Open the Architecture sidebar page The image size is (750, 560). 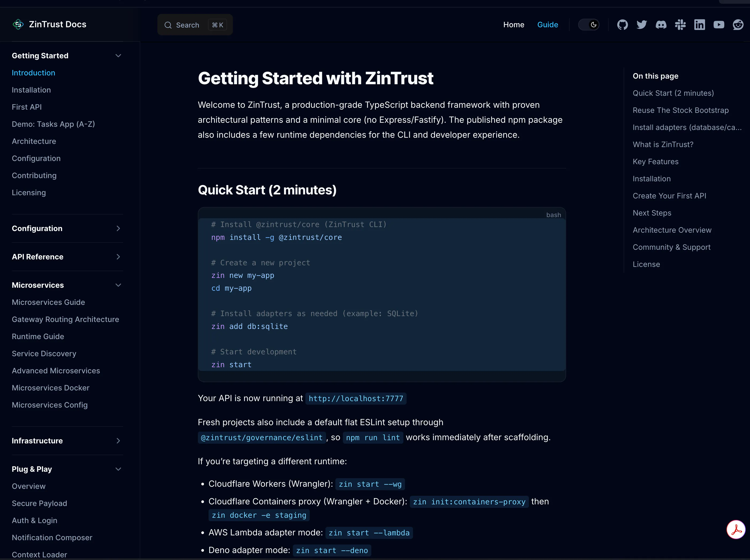[x=34, y=141]
